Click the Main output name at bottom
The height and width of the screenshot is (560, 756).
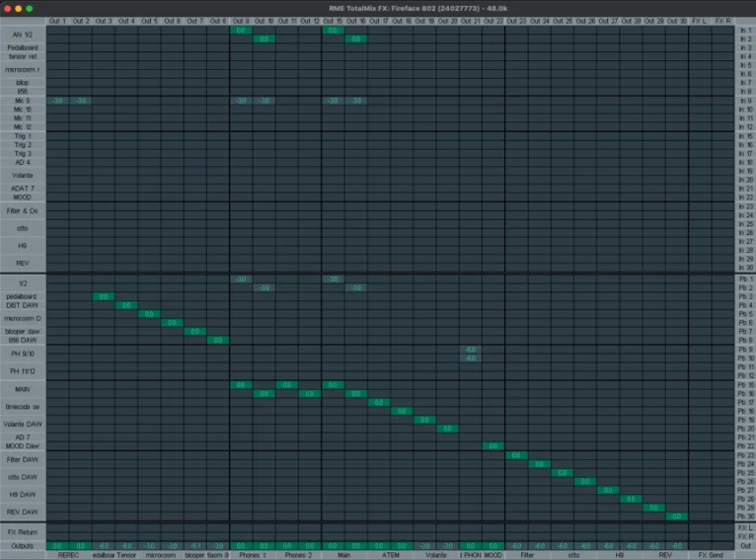point(343,555)
